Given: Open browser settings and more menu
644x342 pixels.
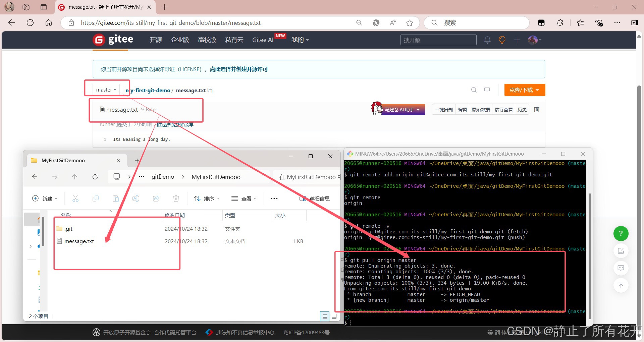Looking at the screenshot, I should pyautogui.click(x=617, y=22).
